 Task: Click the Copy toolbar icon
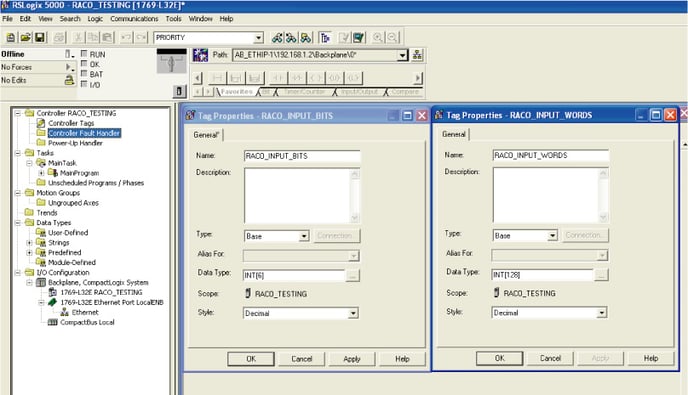pyautogui.click(x=93, y=37)
